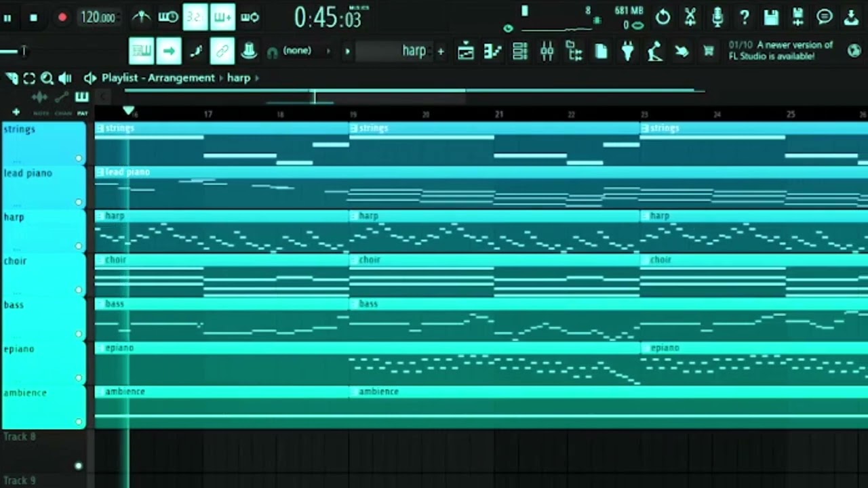Click the tempo value 120.000

[x=98, y=18]
